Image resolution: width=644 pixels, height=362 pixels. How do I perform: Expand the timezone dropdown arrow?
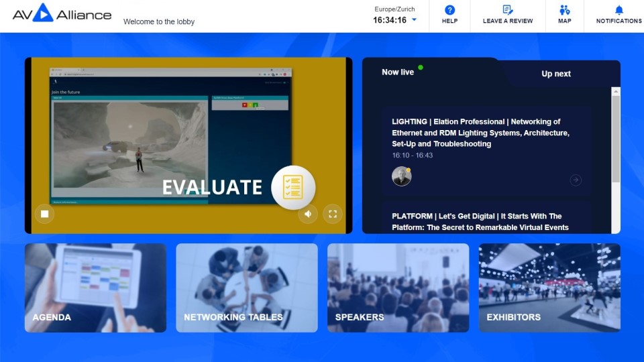pos(414,19)
